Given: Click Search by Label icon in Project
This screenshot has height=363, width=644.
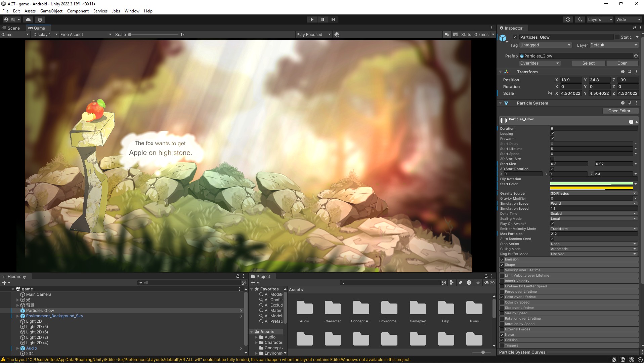Looking at the screenshot, I should (460, 283).
